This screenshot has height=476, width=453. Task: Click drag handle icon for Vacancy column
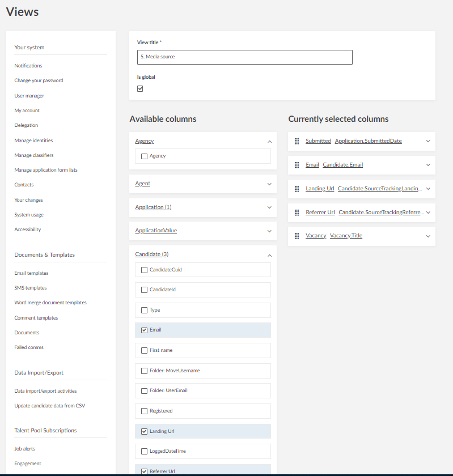pos(297,236)
